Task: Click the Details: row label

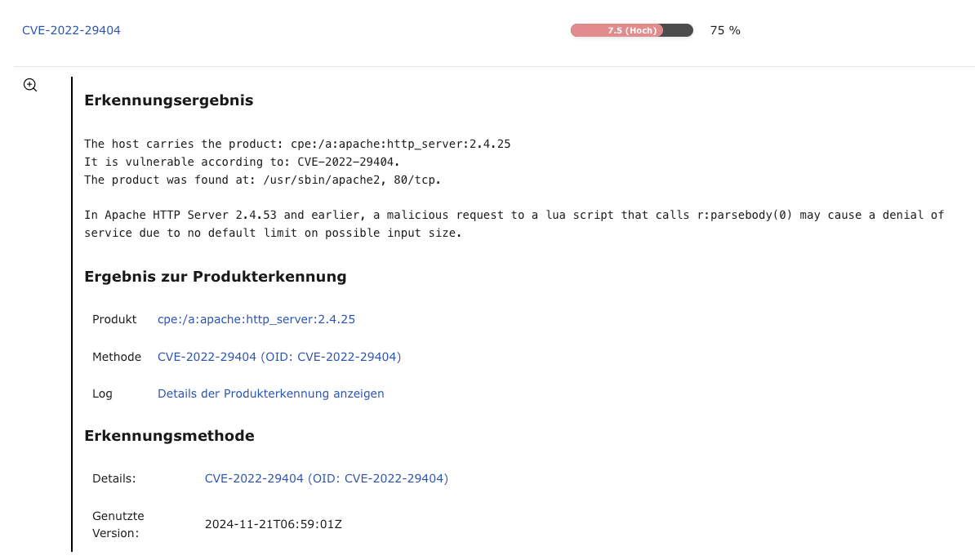Action: click(114, 478)
